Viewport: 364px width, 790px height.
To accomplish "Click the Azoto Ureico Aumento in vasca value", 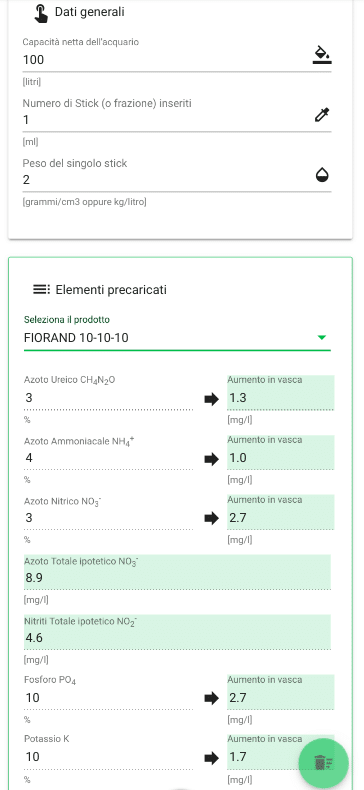I will [280, 398].
